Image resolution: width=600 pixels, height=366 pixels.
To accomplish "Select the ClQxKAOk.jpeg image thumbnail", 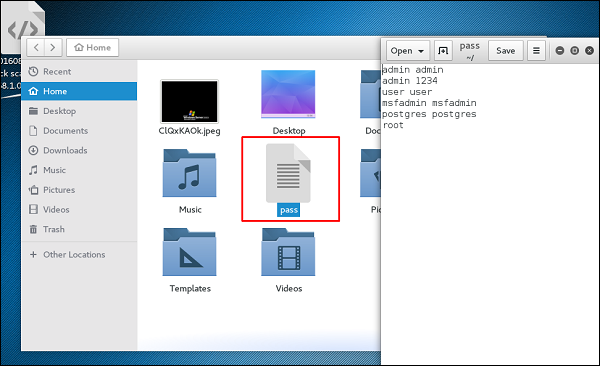I will (189, 101).
